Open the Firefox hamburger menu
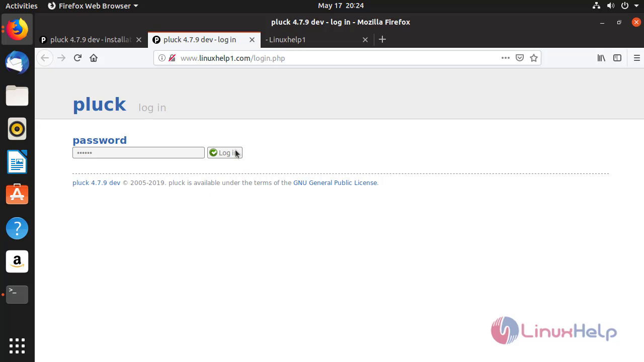Image resolution: width=644 pixels, height=362 pixels. pos(637,58)
